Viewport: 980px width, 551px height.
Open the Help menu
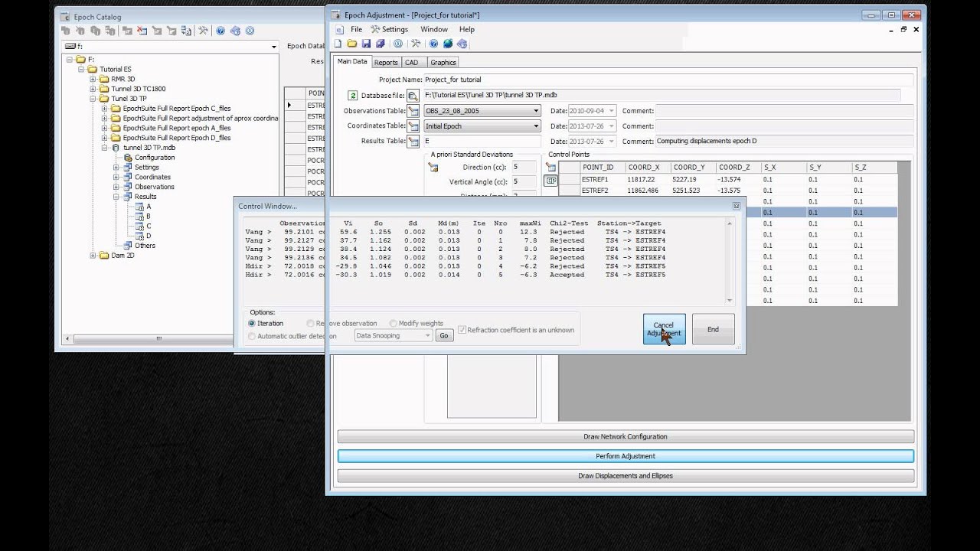[x=466, y=29]
